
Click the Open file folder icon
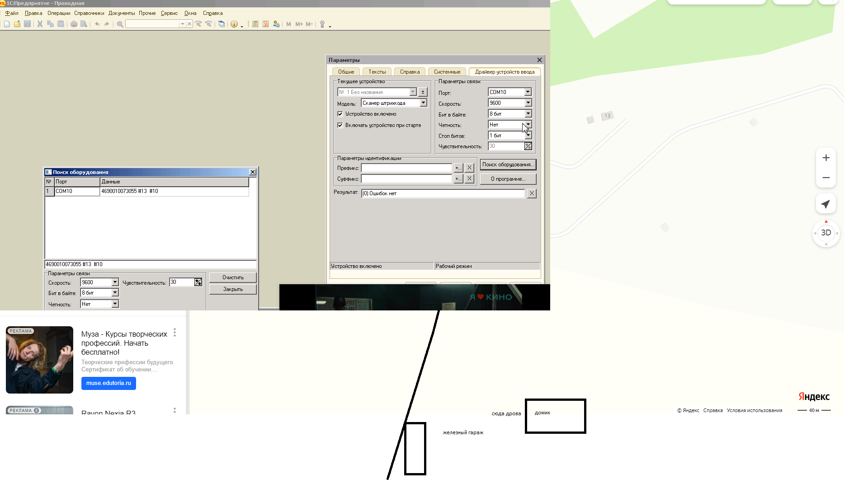coord(17,24)
